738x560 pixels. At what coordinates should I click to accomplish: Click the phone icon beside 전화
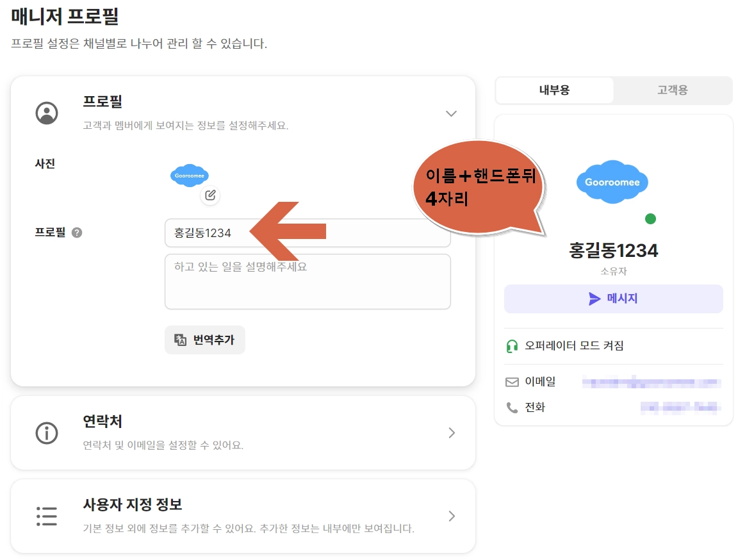[x=512, y=407]
